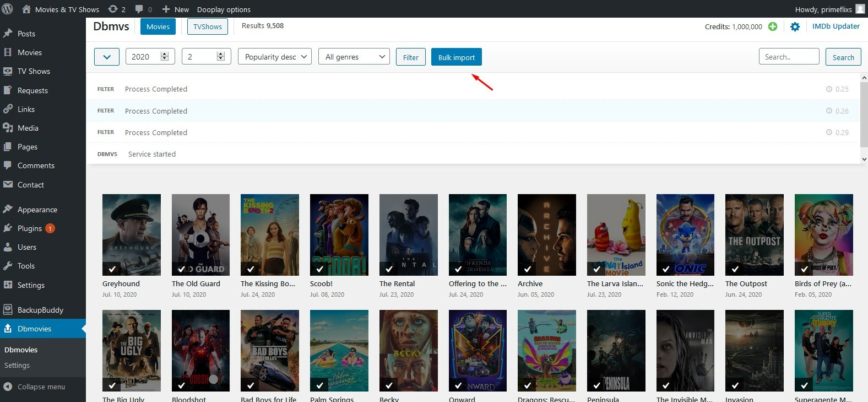Click the Comments bubble icon in sidebar
The width and height of the screenshot is (868, 402).
pos(8,165)
